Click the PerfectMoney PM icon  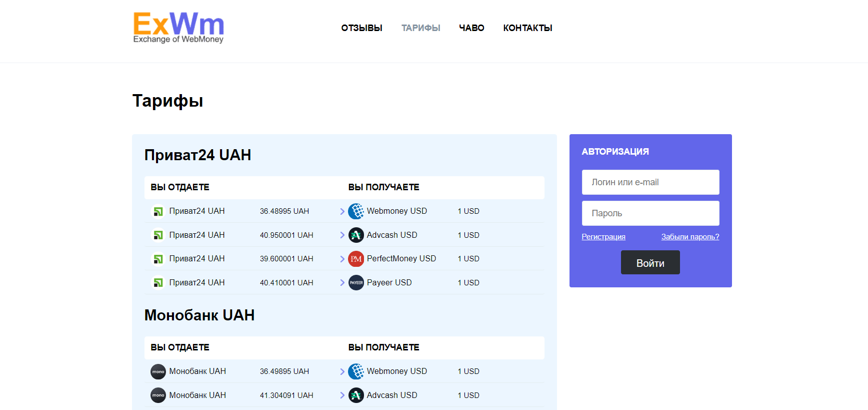point(356,259)
